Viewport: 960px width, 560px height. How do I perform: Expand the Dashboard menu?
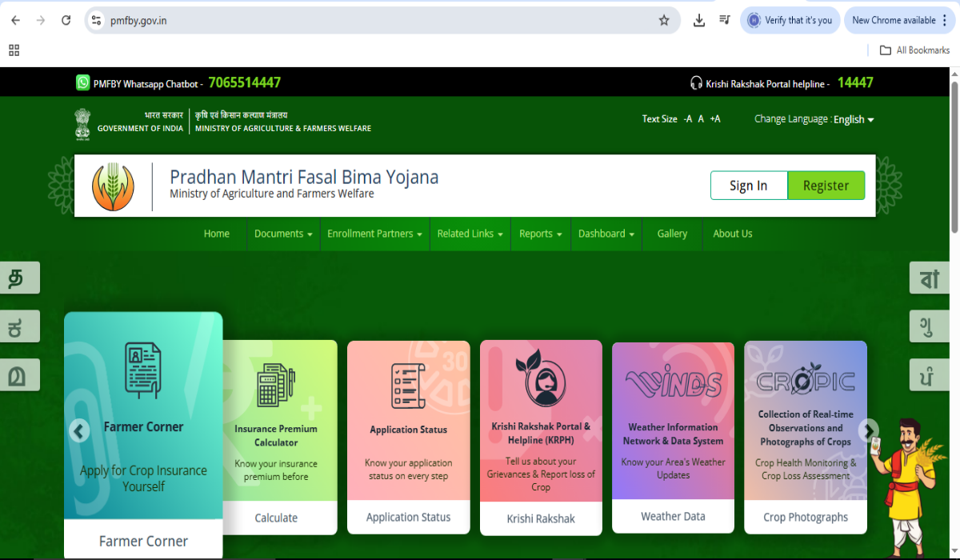pyautogui.click(x=606, y=234)
